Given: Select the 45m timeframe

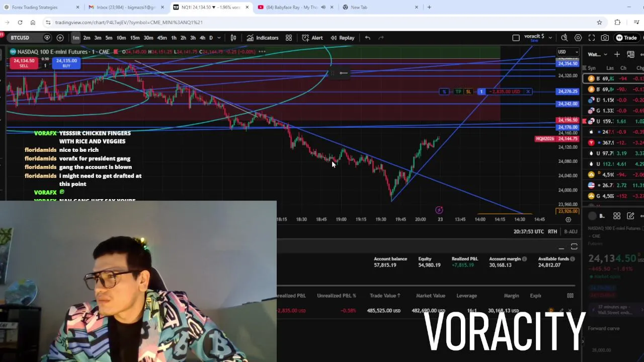Looking at the screenshot, I should tap(162, 38).
